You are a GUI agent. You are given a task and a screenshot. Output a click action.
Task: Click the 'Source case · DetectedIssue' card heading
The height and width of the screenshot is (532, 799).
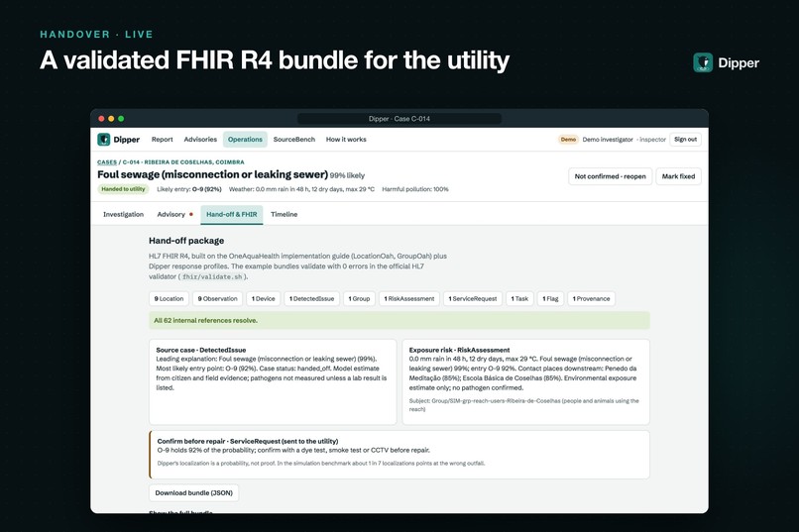point(201,350)
